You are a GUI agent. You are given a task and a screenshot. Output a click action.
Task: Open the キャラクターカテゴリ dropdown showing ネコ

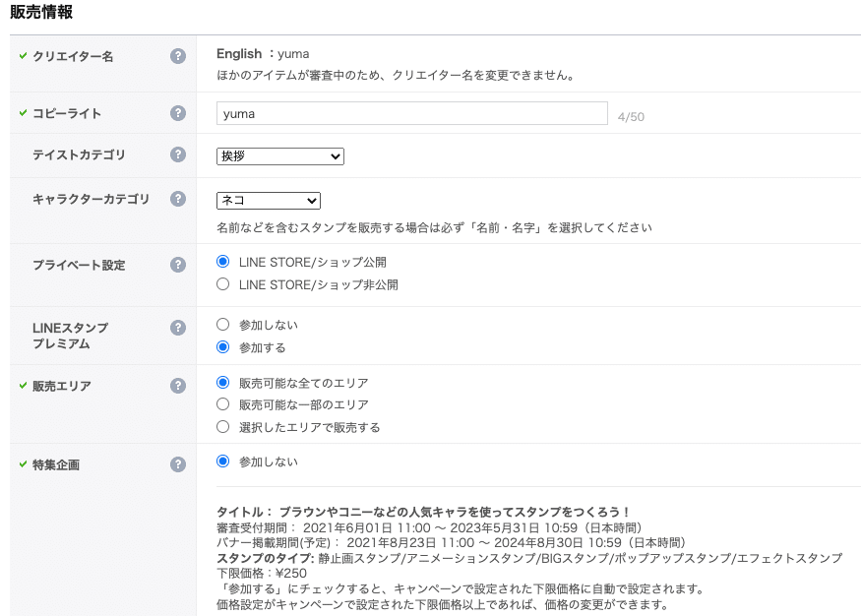(269, 200)
